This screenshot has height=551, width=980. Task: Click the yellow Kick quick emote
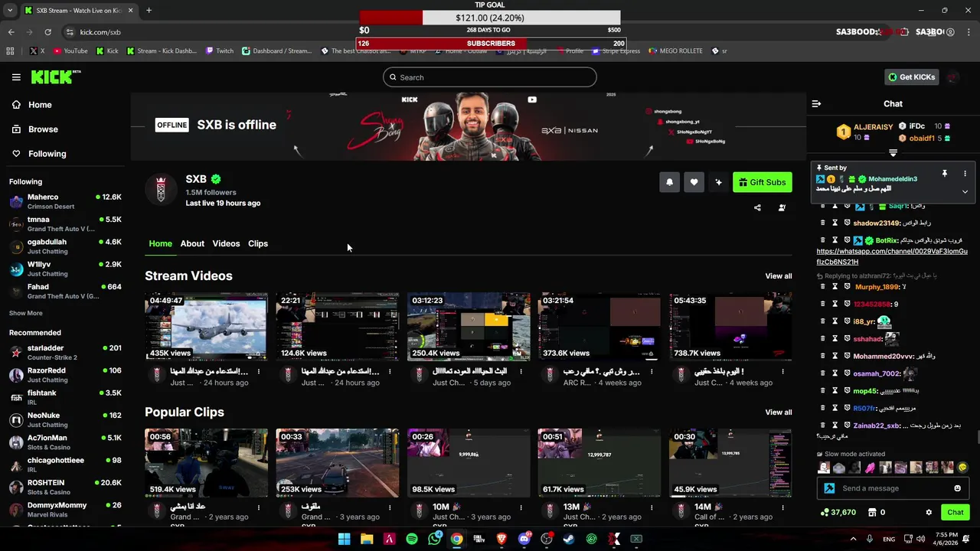click(x=963, y=468)
